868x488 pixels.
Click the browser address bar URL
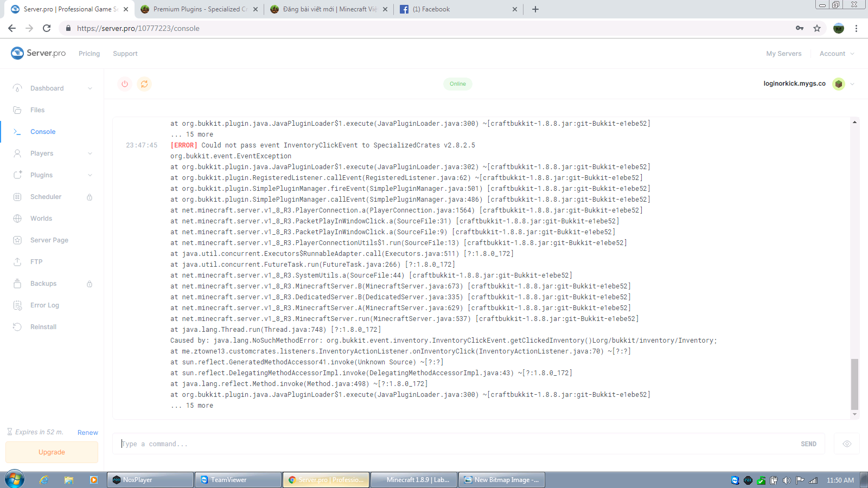pyautogui.click(x=138, y=28)
